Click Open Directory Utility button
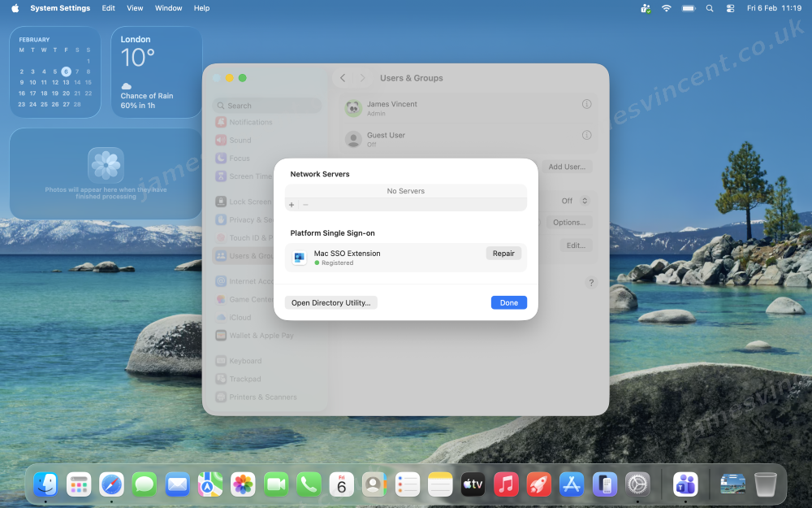 (x=330, y=302)
